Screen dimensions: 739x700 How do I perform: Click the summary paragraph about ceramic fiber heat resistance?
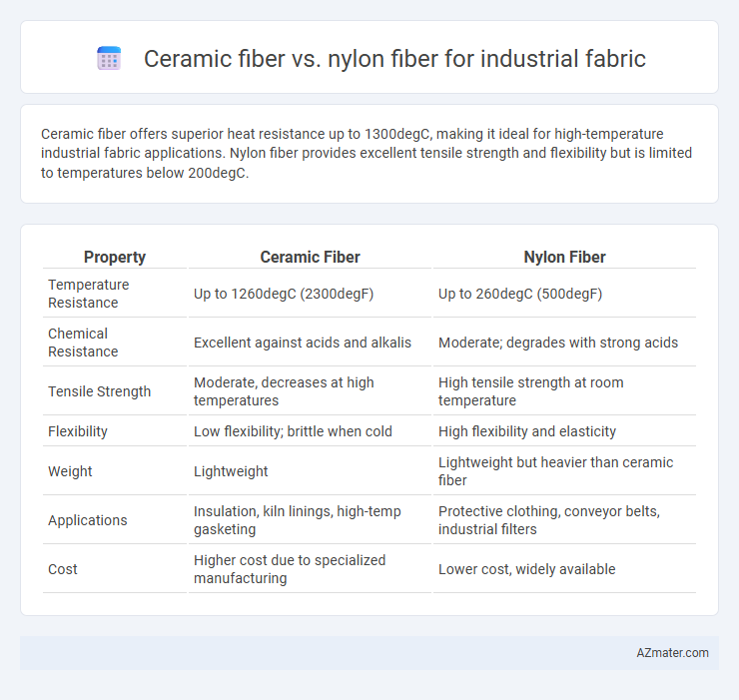367,153
